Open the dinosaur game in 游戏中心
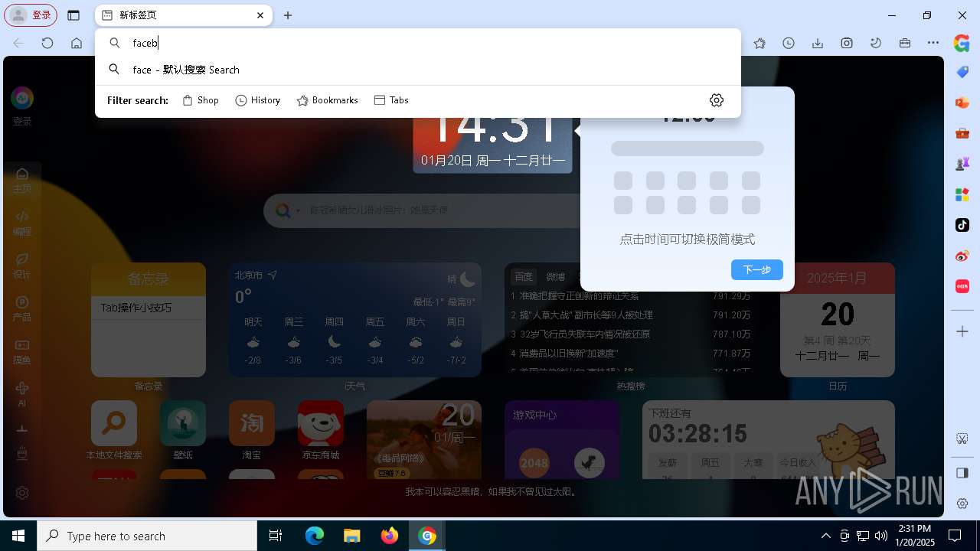This screenshot has width=980, height=551. 590,463
